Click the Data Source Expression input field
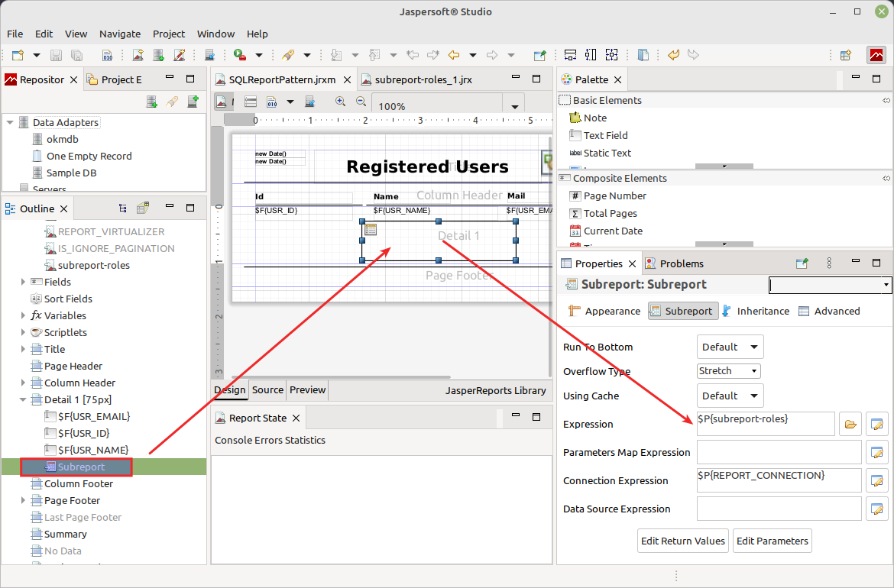This screenshot has height=588, width=894. 779,509
